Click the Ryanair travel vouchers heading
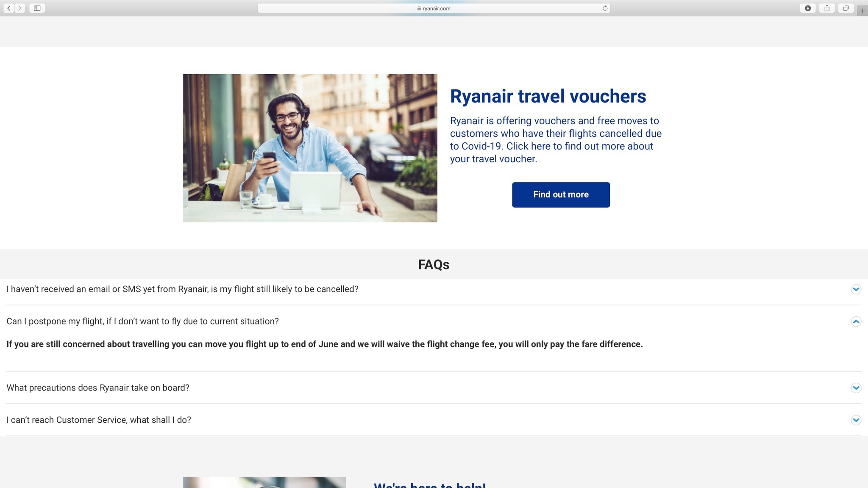The image size is (868, 488). pos(548,96)
